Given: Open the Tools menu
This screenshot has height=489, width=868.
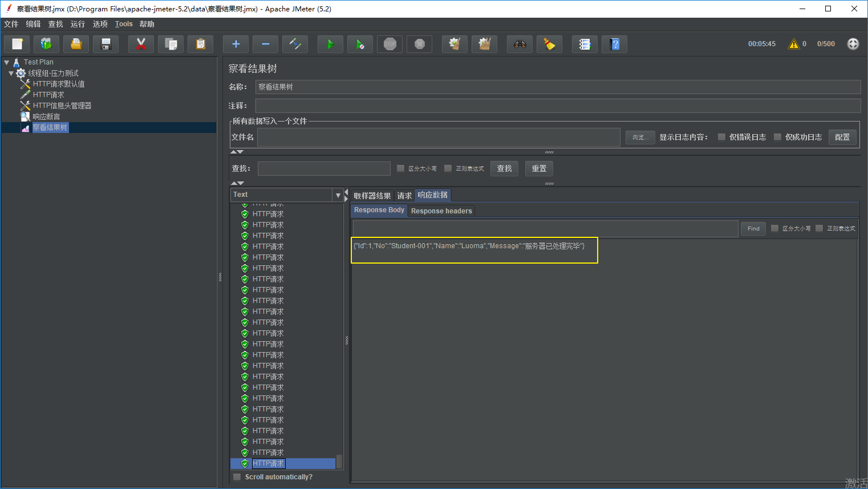Looking at the screenshot, I should tap(124, 24).
